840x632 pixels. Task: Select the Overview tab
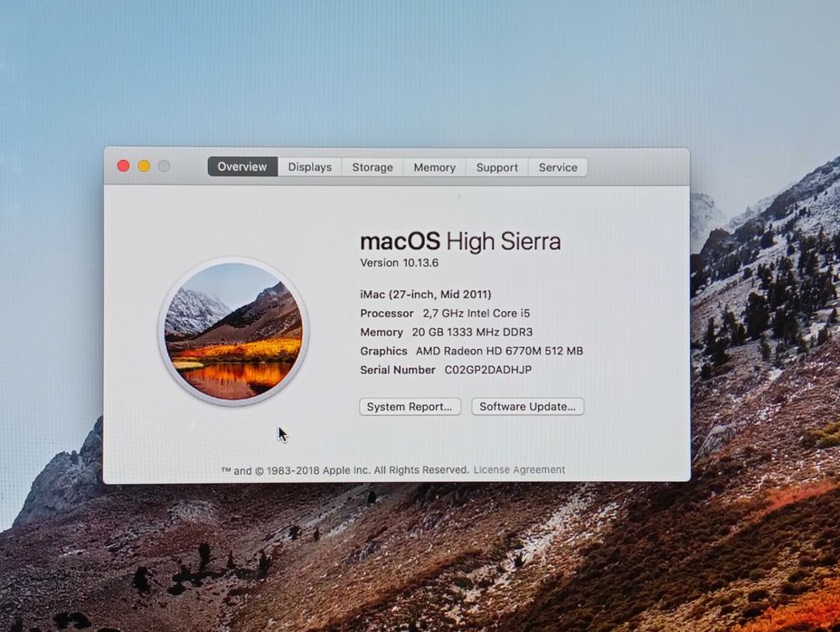pos(242,166)
